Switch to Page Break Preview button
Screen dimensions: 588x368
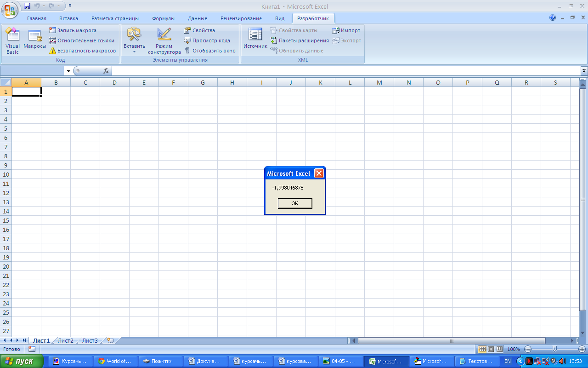click(x=499, y=349)
